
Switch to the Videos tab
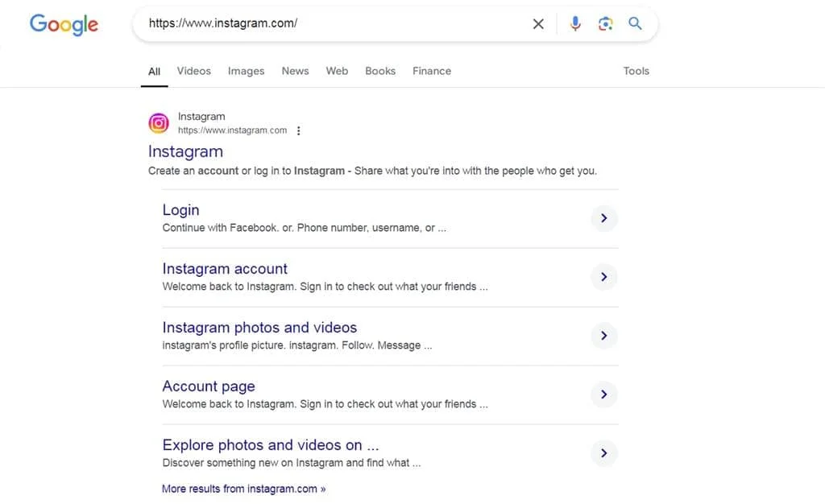click(193, 71)
